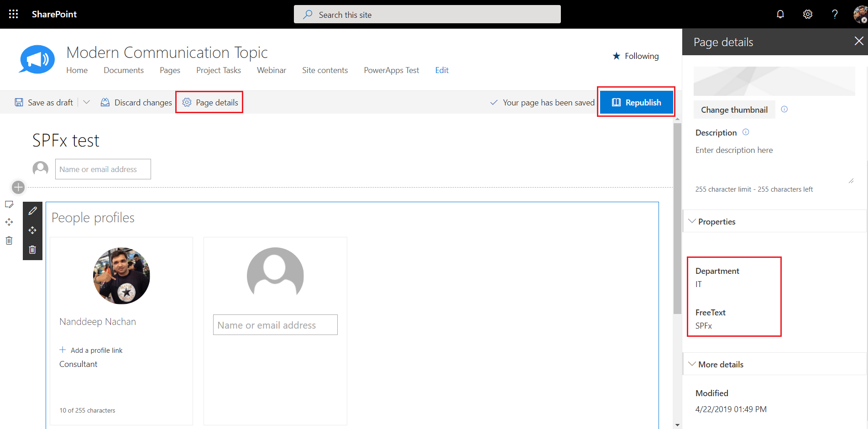Open the user account avatar

click(860, 14)
